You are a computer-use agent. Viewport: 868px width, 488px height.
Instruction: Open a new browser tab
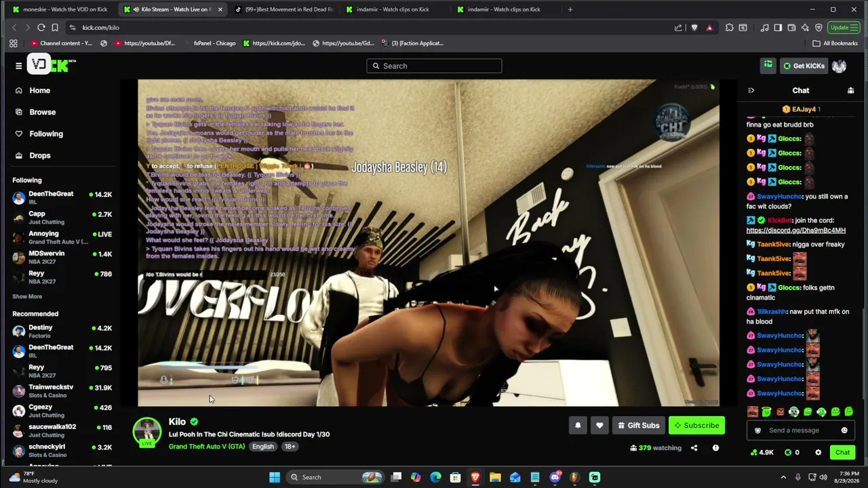[x=570, y=9]
